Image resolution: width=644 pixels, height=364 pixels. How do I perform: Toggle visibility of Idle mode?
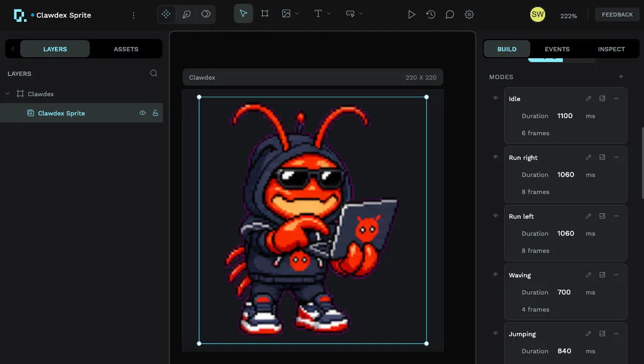496,98
